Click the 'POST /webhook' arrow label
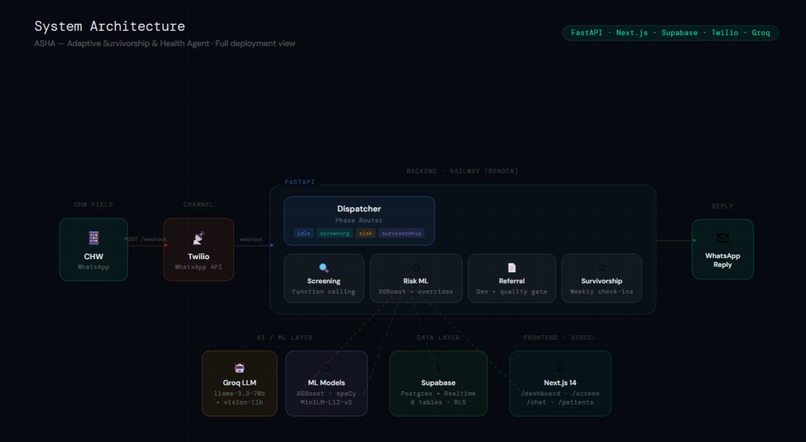The image size is (806, 442). (x=145, y=240)
